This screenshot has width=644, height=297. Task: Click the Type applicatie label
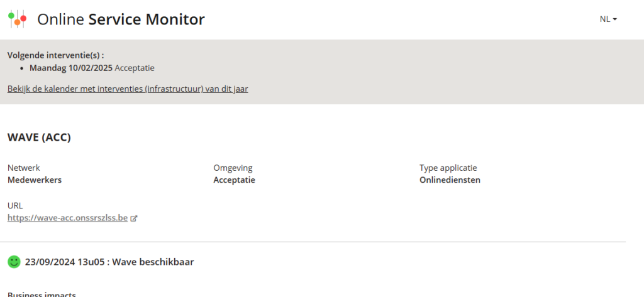tap(448, 168)
